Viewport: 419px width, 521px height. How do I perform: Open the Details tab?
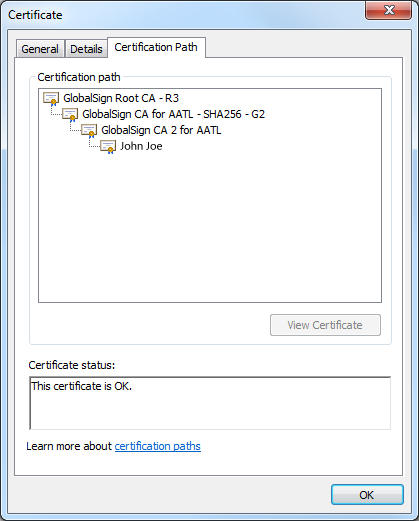point(86,49)
